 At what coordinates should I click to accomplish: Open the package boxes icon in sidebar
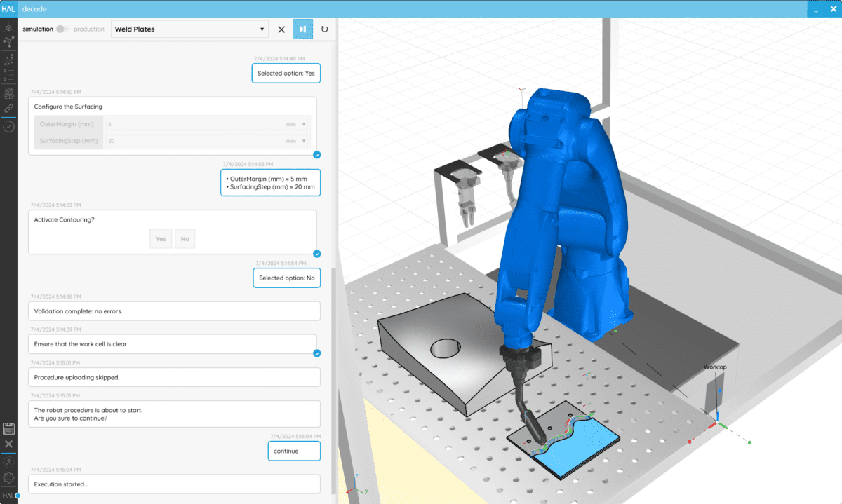coord(8,93)
